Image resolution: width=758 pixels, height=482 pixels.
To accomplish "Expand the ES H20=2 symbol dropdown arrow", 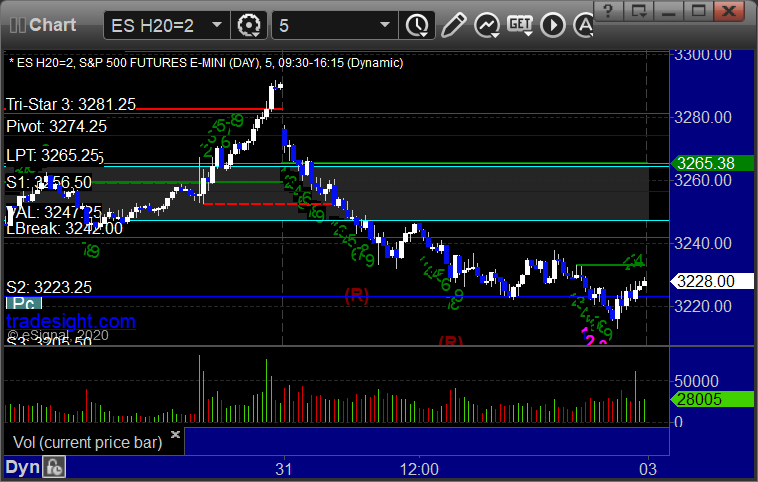I will (217, 25).
